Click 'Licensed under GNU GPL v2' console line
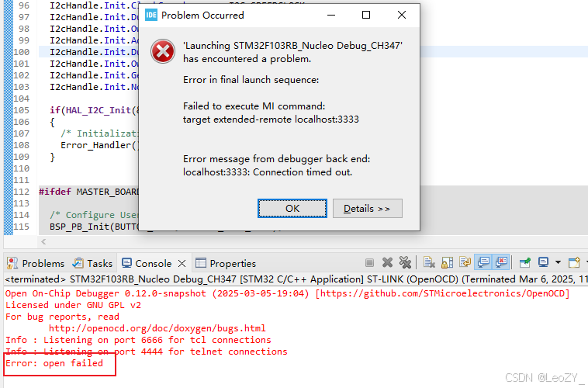 tap(73, 305)
